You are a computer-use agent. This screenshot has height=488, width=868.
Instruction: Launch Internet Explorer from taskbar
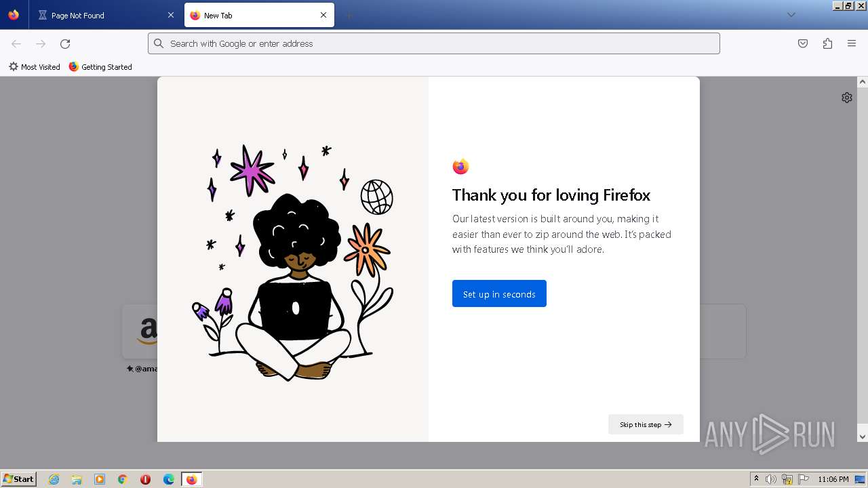[x=54, y=479]
